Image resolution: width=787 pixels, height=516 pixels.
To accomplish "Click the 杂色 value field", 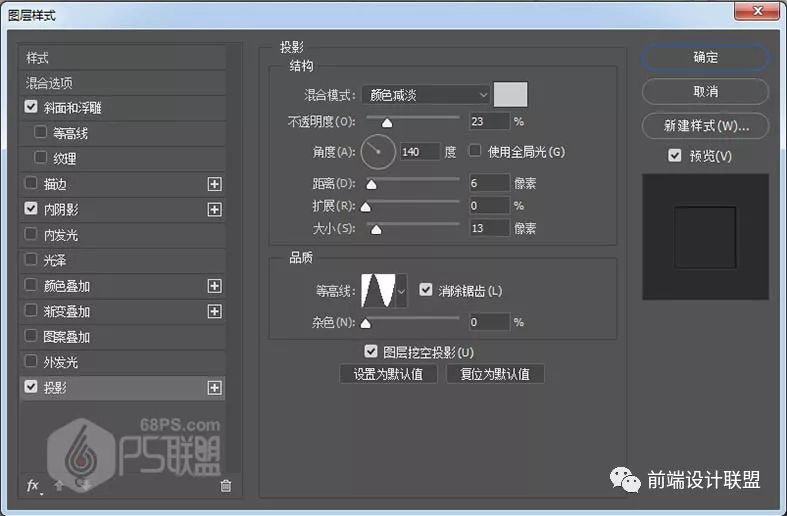I will click(x=489, y=322).
